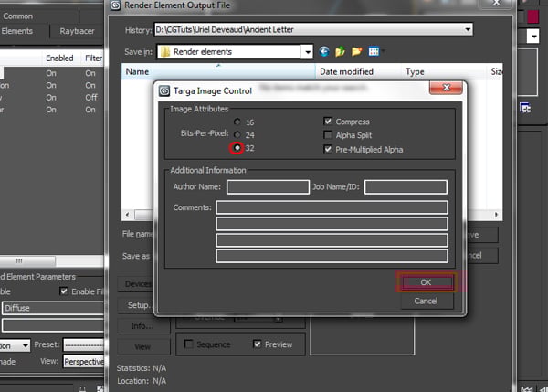Viewport: 548px width, 392px height.
Task: Toggle Pre-Multiplied Alpha checkbox
Action: click(x=328, y=149)
